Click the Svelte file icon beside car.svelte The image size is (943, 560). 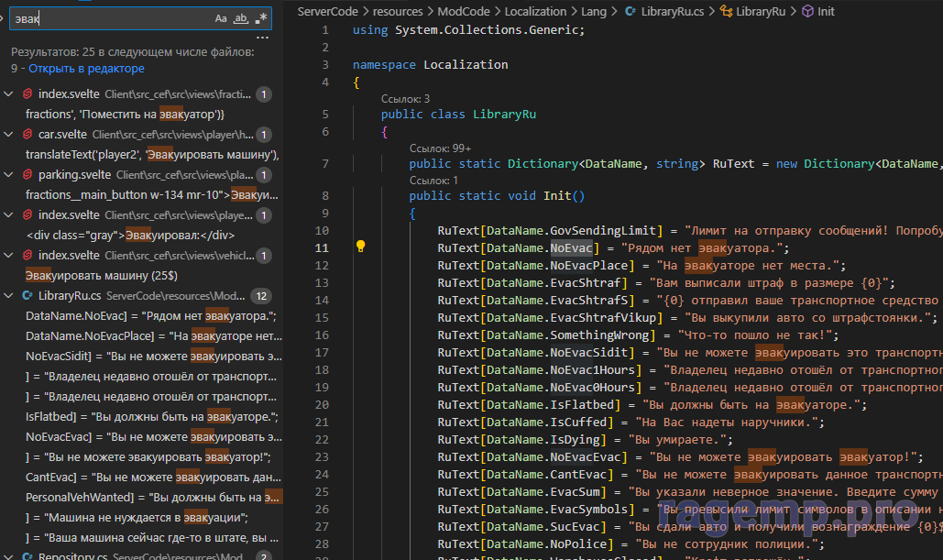click(27, 135)
